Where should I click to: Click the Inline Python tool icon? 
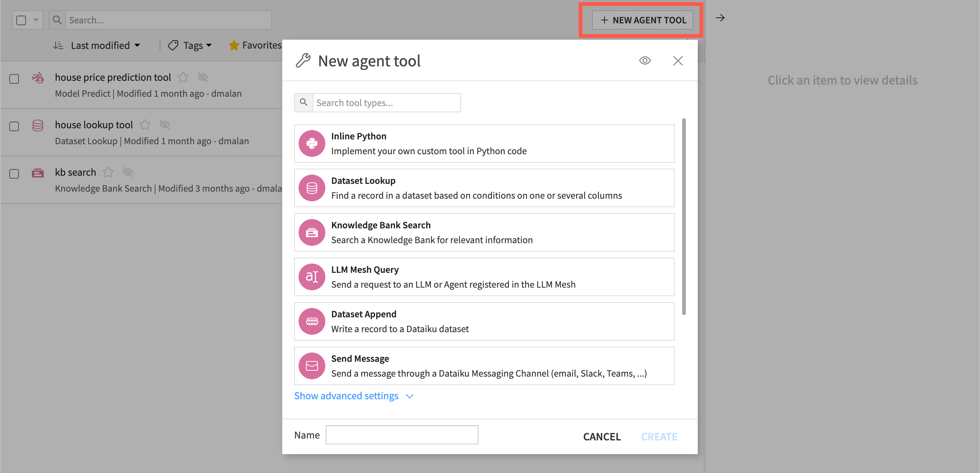coord(312,143)
